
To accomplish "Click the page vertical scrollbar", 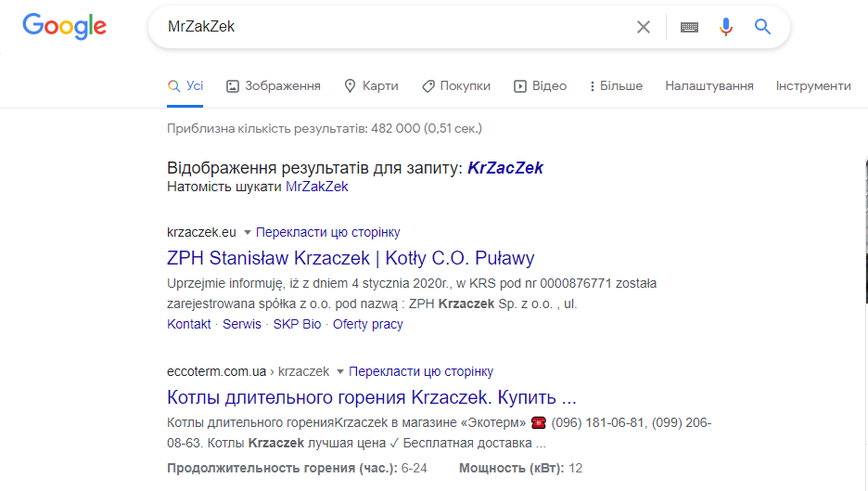I will tap(866, 230).
